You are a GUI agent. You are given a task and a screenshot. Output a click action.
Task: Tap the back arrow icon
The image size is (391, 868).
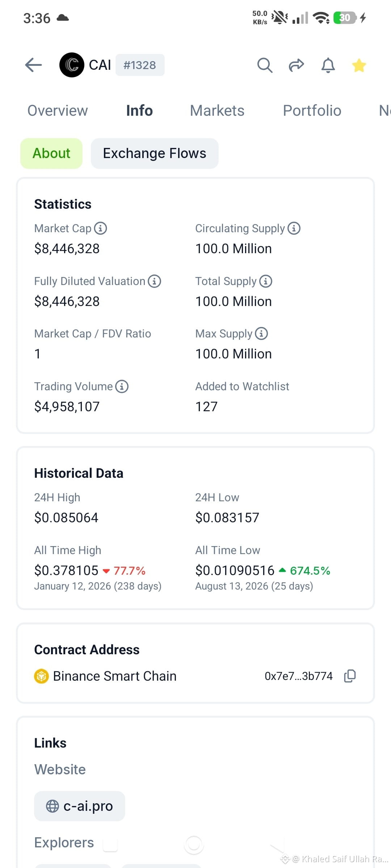coord(33,65)
